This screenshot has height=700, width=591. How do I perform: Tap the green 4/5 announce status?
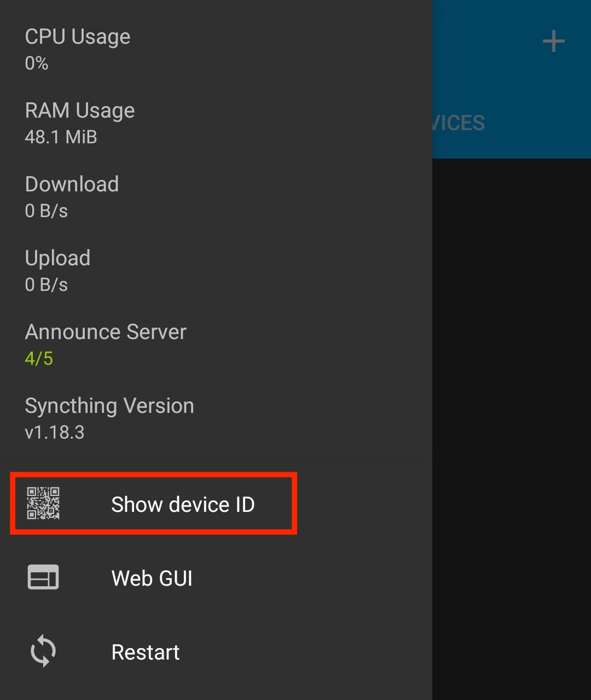(x=39, y=359)
